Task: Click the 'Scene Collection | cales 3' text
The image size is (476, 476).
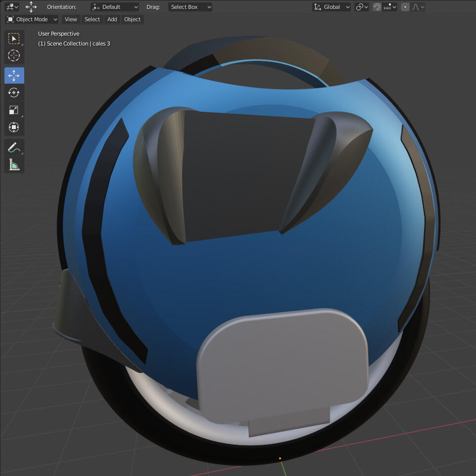Action: pos(78,44)
